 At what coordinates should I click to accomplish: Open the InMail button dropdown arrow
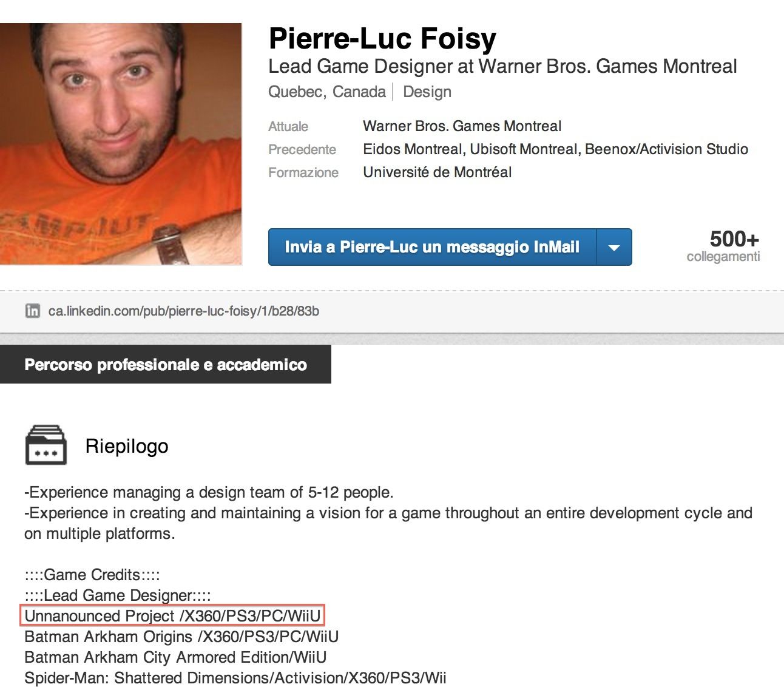click(x=614, y=247)
